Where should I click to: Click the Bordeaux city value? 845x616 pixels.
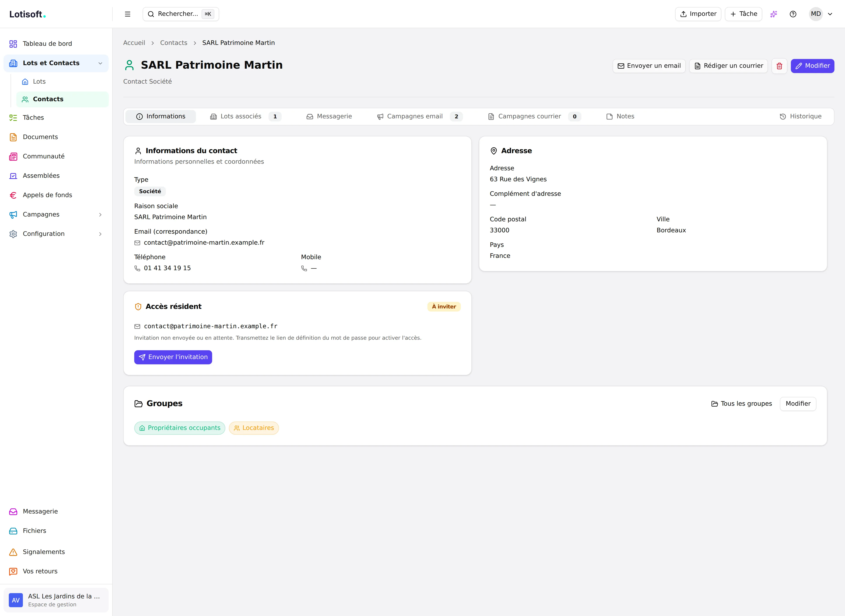[671, 230]
